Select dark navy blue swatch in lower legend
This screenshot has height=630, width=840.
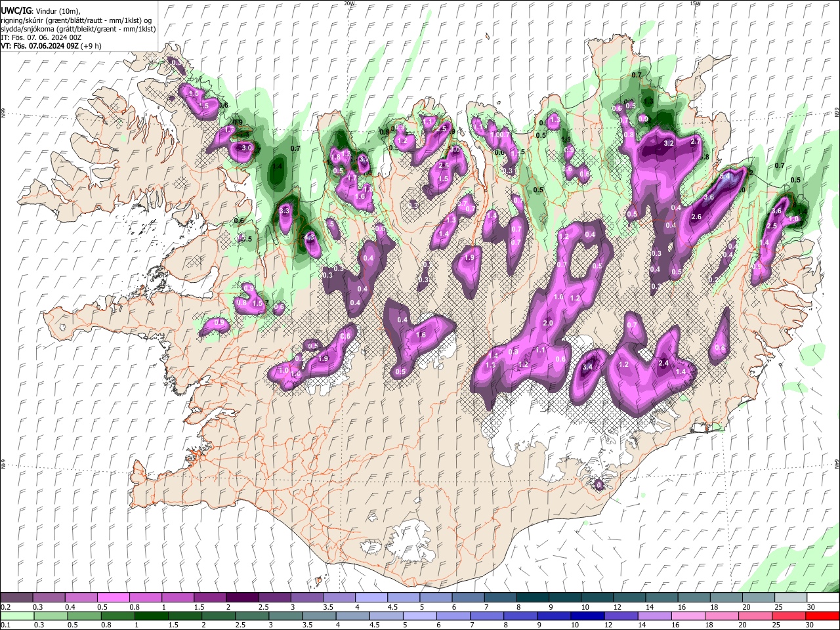tap(586, 616)
